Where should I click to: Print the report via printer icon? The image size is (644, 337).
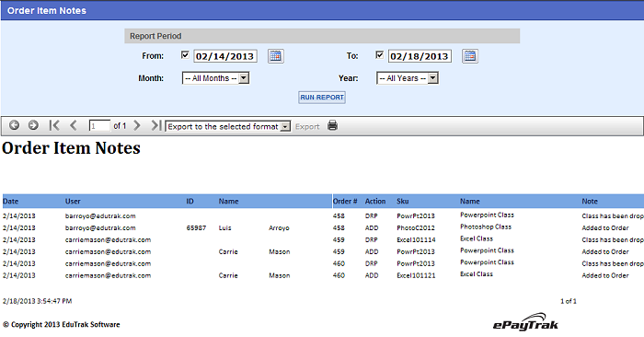(x=333, y=125)
